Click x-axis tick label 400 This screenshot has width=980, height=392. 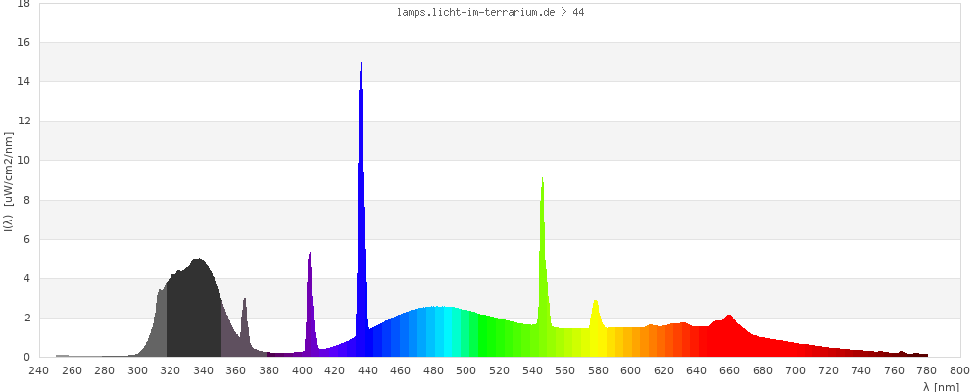pos(302,370)
